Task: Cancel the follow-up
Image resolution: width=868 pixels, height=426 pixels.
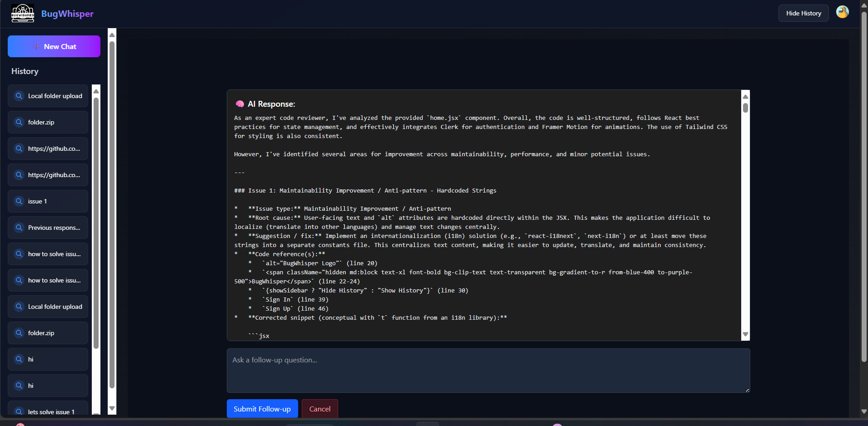Action: click(320, 409)
